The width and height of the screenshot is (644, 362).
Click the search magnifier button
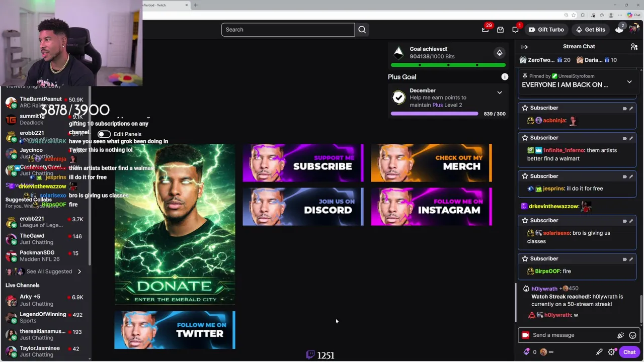(x=362, y=30)
